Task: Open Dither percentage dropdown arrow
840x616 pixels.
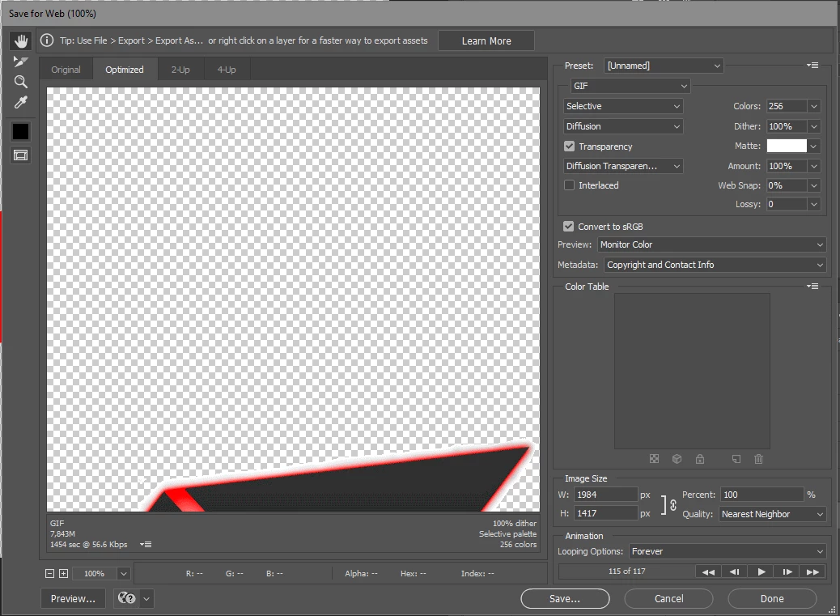Action: pyautogui.click(x=814, y=126)
